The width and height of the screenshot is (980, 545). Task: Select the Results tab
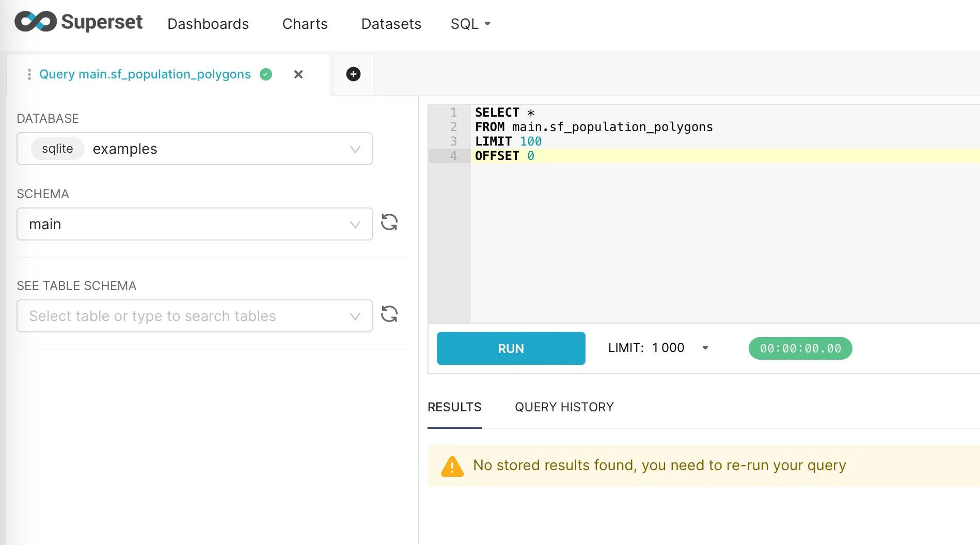454,407
